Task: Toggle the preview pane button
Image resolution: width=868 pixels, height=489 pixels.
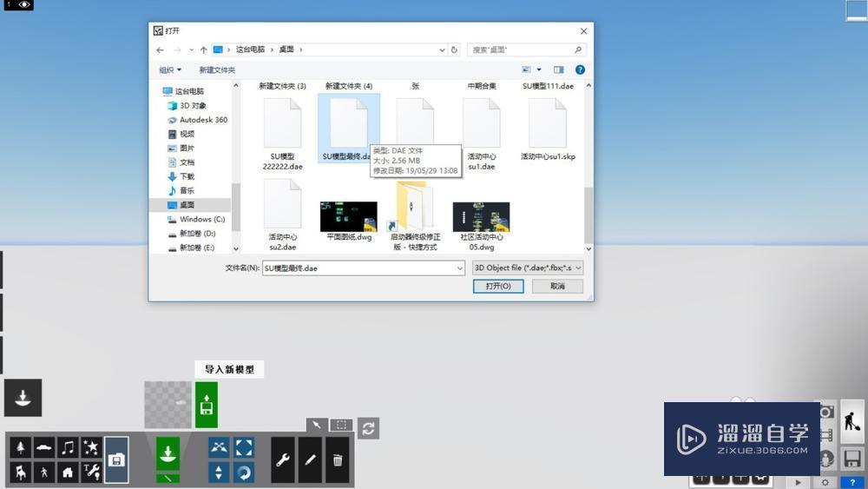Action: [558, 69]
